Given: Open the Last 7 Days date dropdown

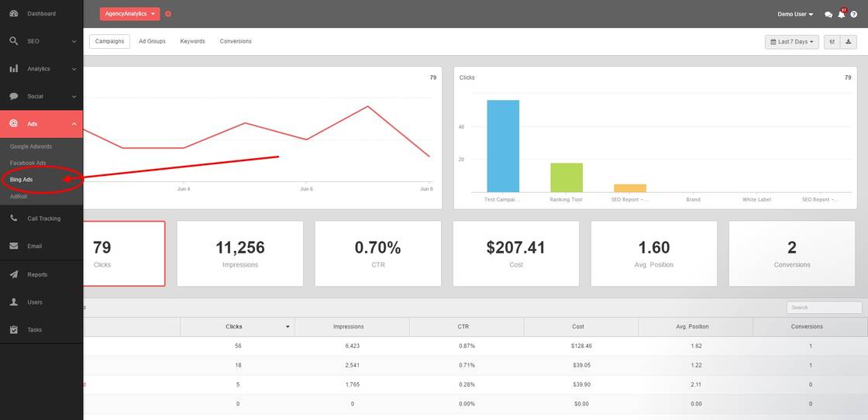Looking at the screenshot, I should pos(791,42).
